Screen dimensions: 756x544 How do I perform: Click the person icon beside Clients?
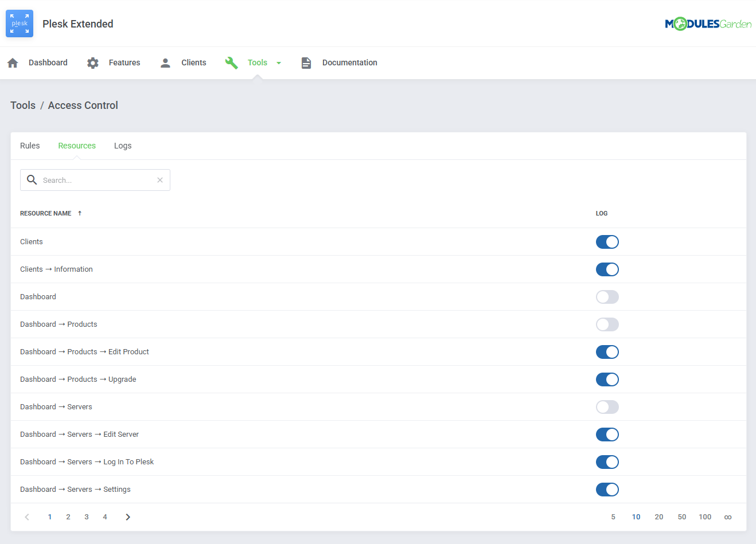click(x=165, y=62)
